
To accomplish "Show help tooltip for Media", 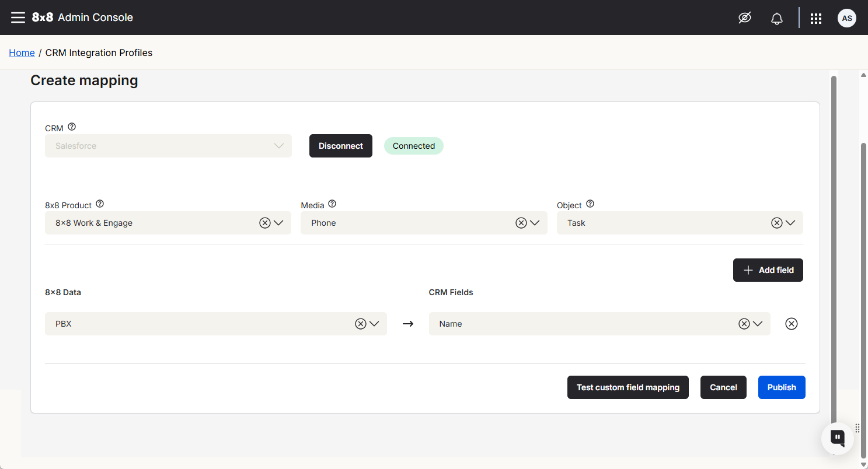I will [332, 204].
